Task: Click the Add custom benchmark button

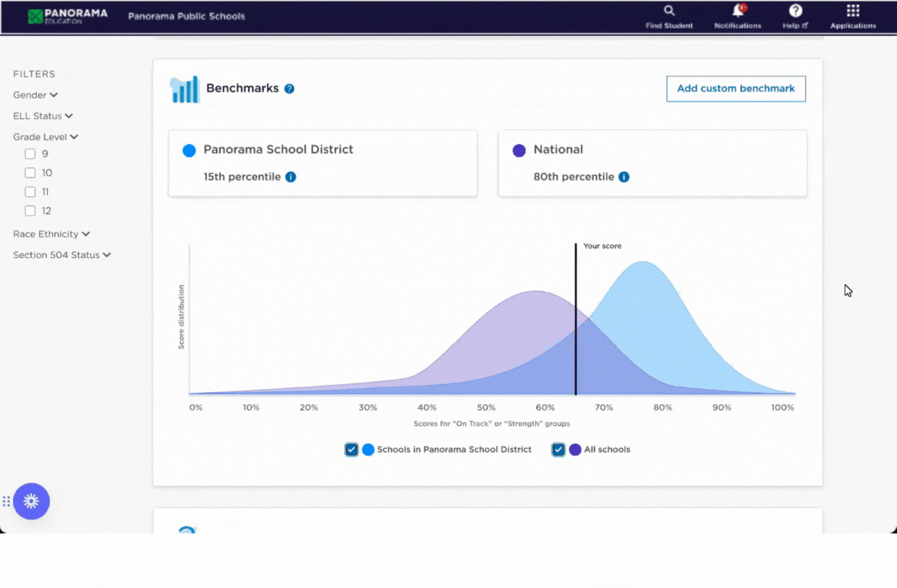Action: click(x=735, y=88)
